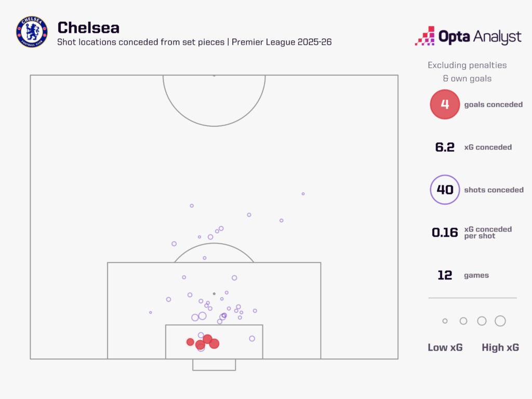Select the 0.16 xG per shot value
Image resolution: width=532 pixels, height=399 pixels.
coord(445,232)
